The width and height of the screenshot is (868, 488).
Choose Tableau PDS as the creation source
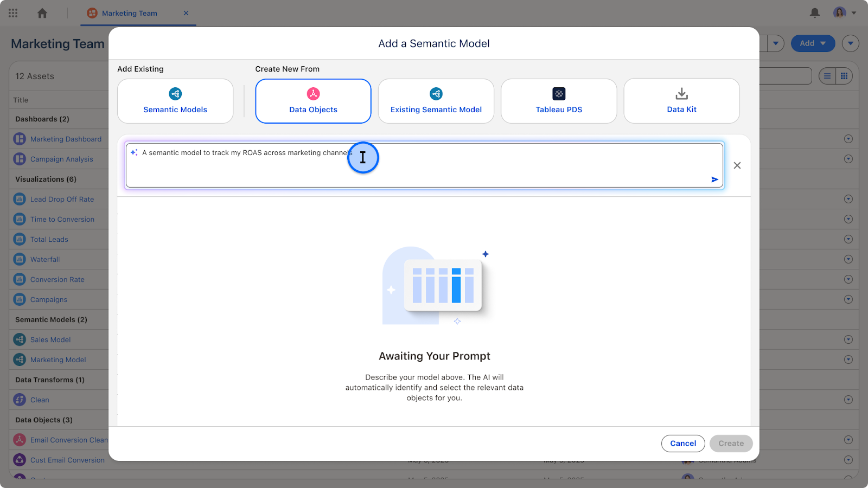coord(558,101)
